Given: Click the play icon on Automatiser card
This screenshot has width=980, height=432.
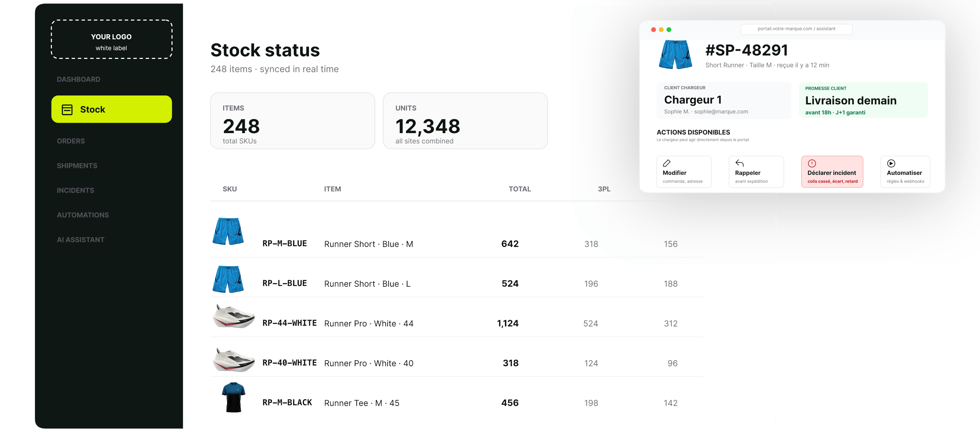Looking at the screenshot, I should pos(891,163).
